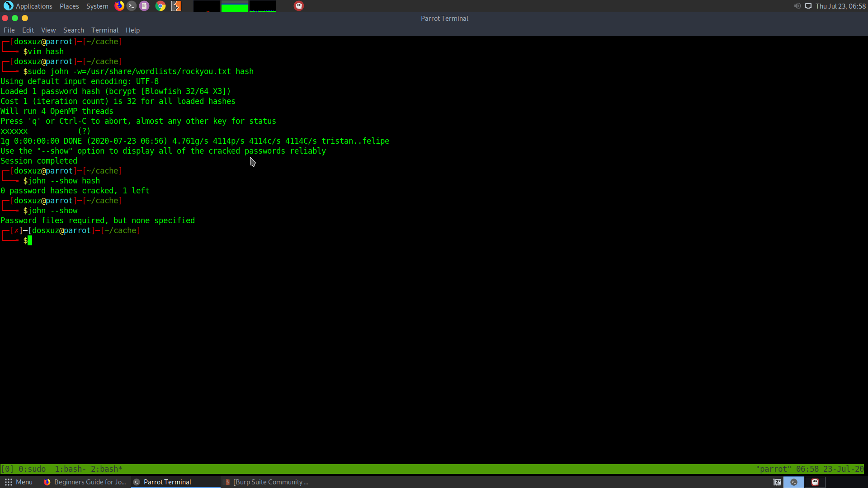
Task: Click the red ghost icon in top panel
Action: click(299, 6)
